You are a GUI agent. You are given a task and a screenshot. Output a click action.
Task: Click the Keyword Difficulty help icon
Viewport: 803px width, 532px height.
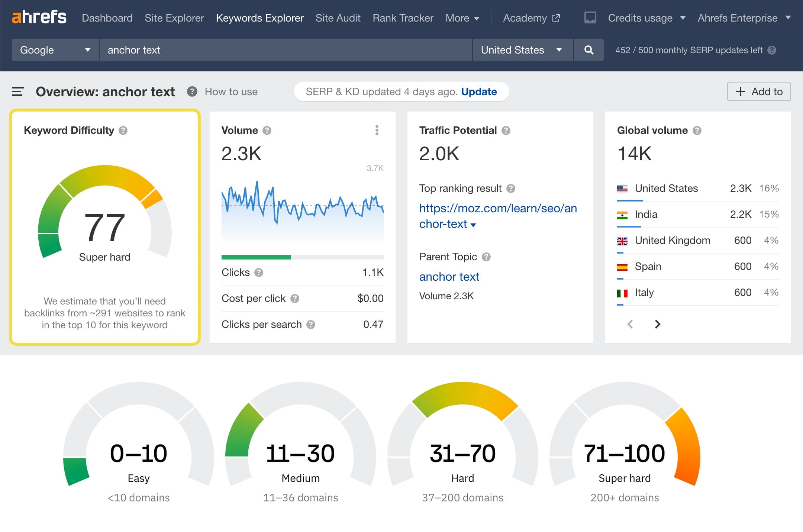(x=124, y=130)
